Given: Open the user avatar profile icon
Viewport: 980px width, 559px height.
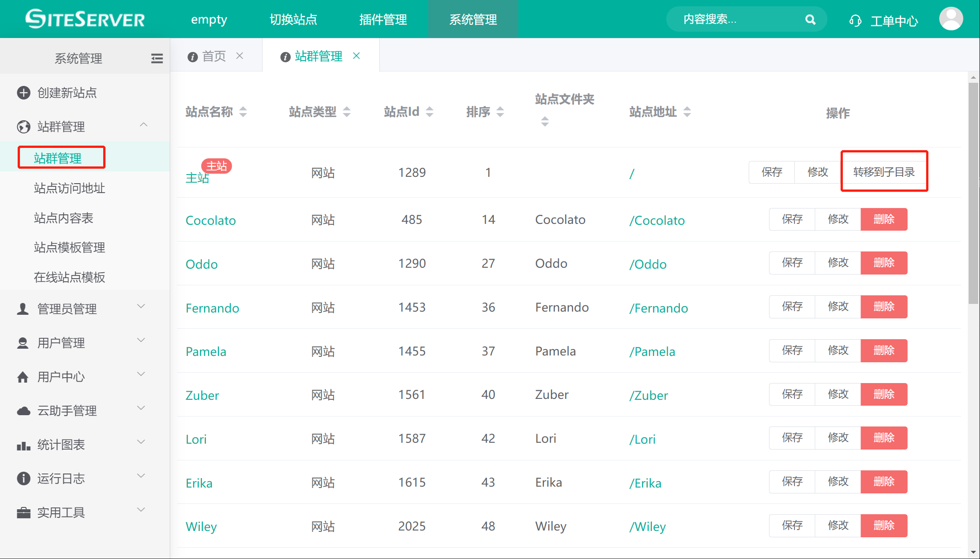Looking at the screenshot, I should (x=951, y=19).
